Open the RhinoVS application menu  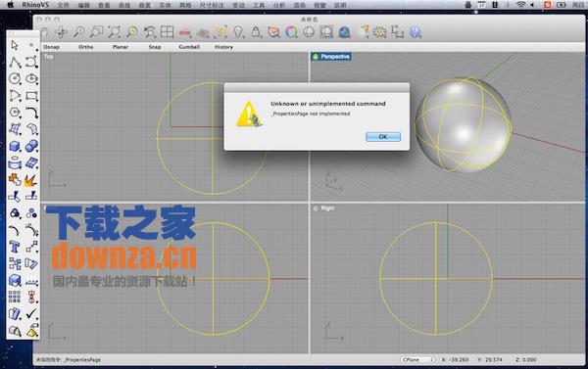(x=35, y=5)
